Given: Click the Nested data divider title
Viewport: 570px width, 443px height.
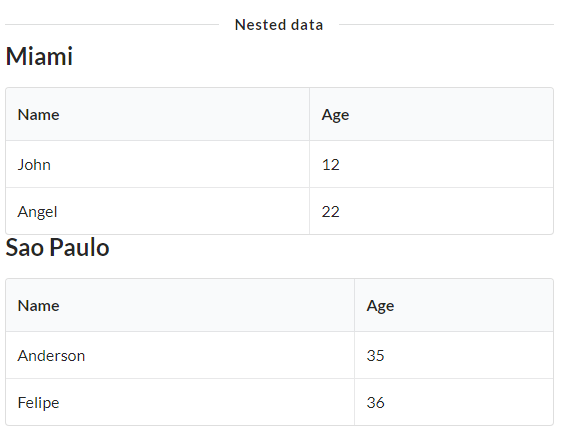Looking at the screenshot, I should coord(279,25).
